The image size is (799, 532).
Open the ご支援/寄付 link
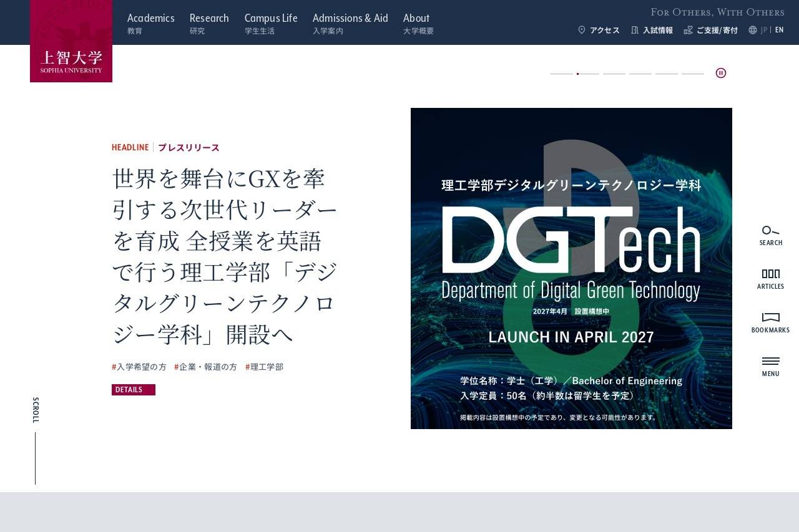(x=717, y=30)
